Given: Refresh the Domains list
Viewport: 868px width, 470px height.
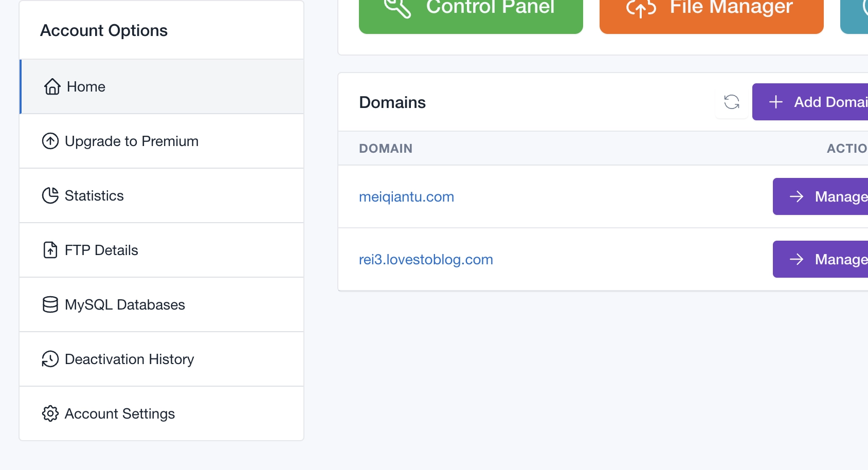Looking at the screenshot, I should pyautogui.click(x=731, y=102).
